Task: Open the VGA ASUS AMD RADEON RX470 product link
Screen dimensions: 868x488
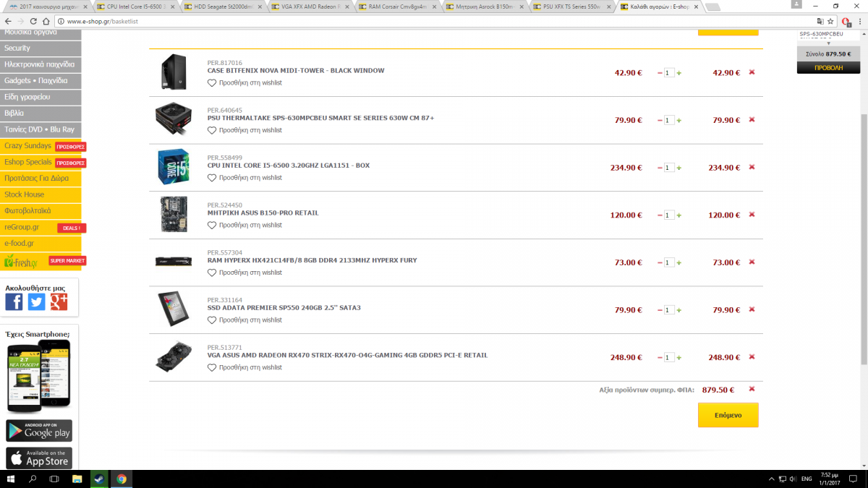Action: click(347, 355)
